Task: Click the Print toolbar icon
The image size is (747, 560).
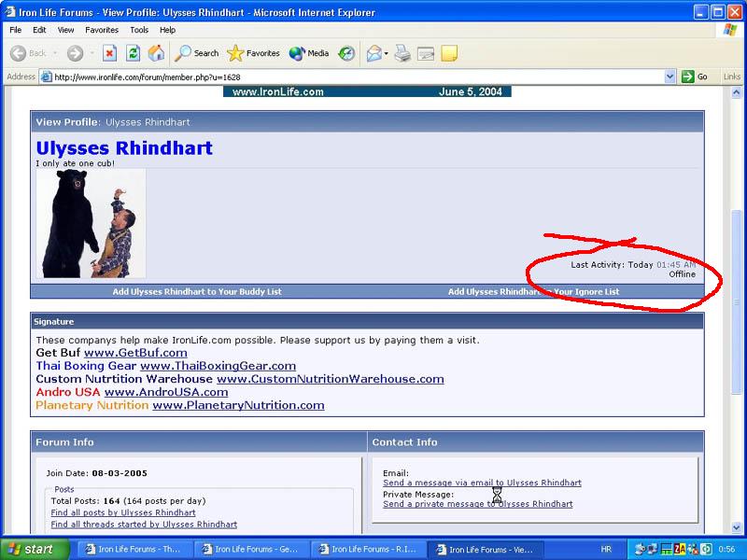Action: (x=402, y=53)
